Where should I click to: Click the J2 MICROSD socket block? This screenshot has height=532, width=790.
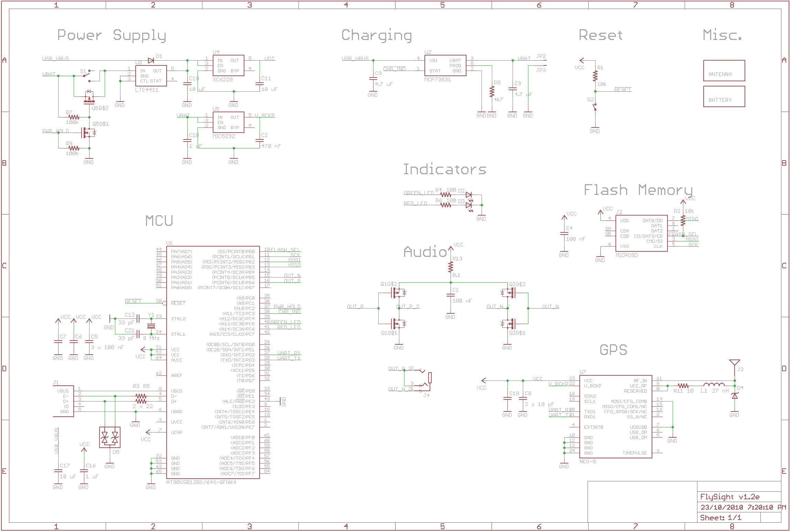point(641,233)
